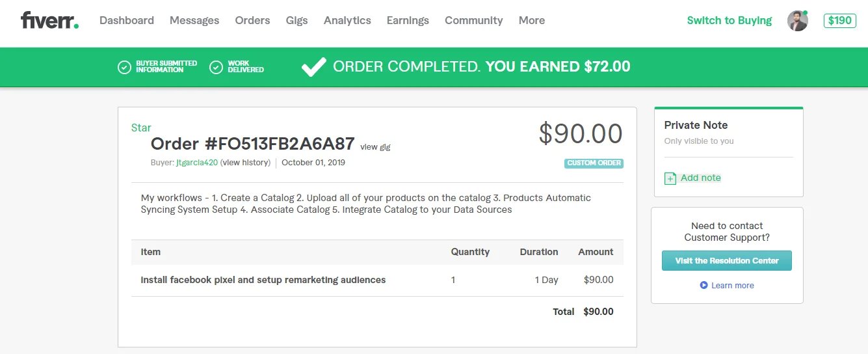Screen dimensions: 868x354
Task: View the Analytics page
Action: point(347,20)
